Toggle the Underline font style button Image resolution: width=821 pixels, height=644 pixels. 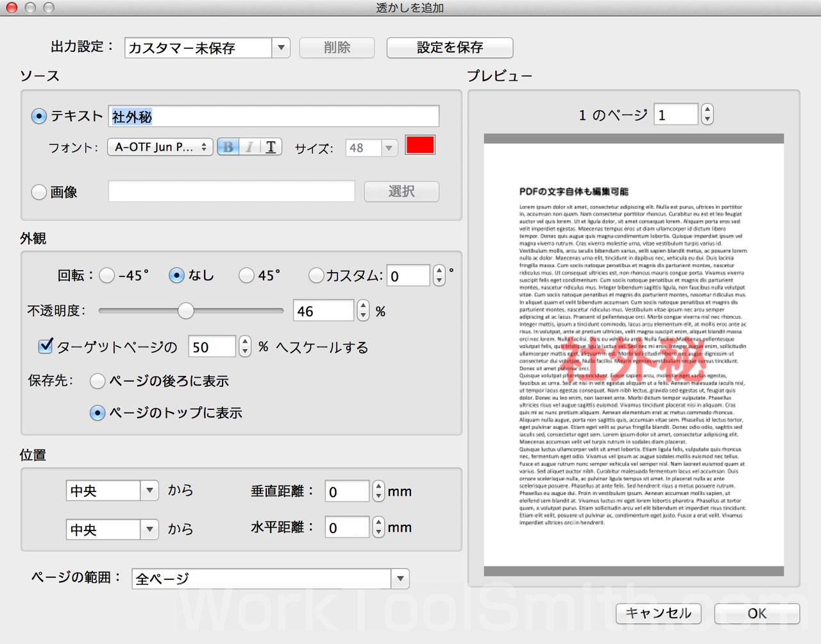click(271, 147)
